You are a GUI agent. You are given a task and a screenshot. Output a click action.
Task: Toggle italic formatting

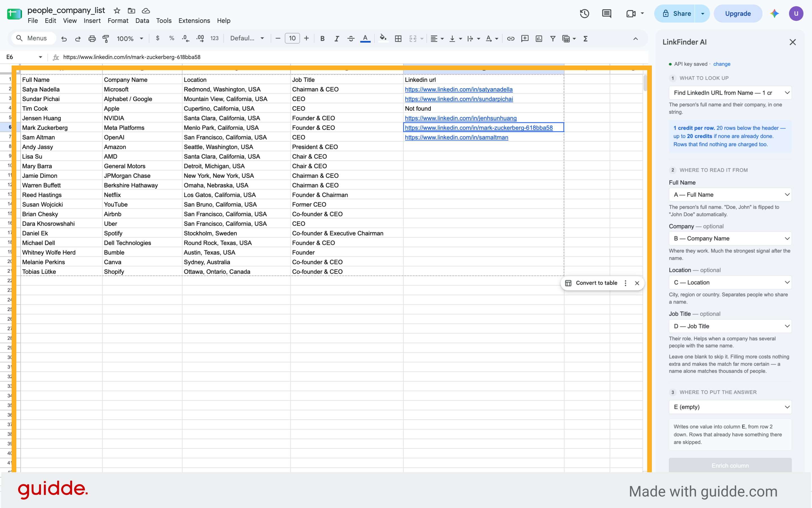tap(336, 39)
